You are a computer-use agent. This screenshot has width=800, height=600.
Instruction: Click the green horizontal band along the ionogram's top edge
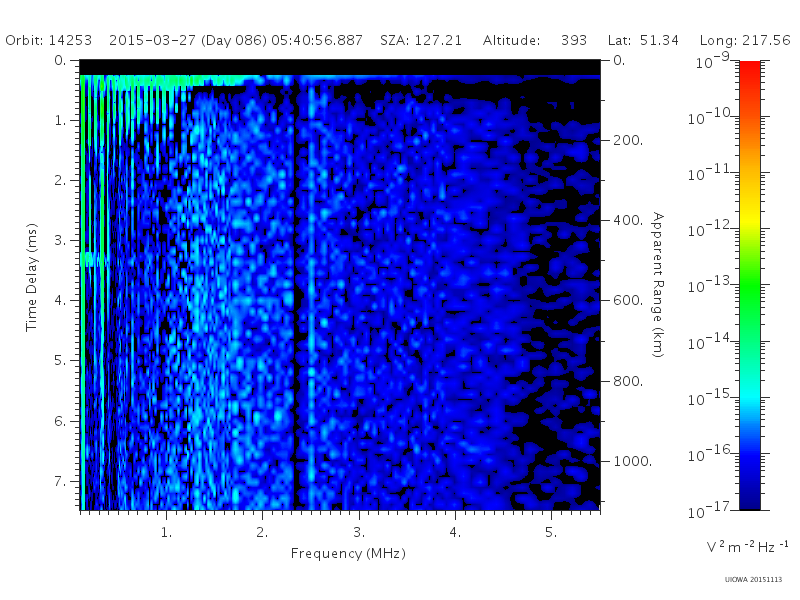coord(168,80)
